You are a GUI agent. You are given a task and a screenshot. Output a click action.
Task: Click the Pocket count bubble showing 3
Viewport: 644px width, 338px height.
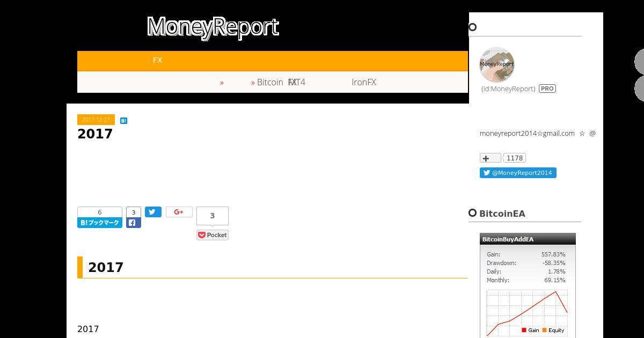[213, 216]
